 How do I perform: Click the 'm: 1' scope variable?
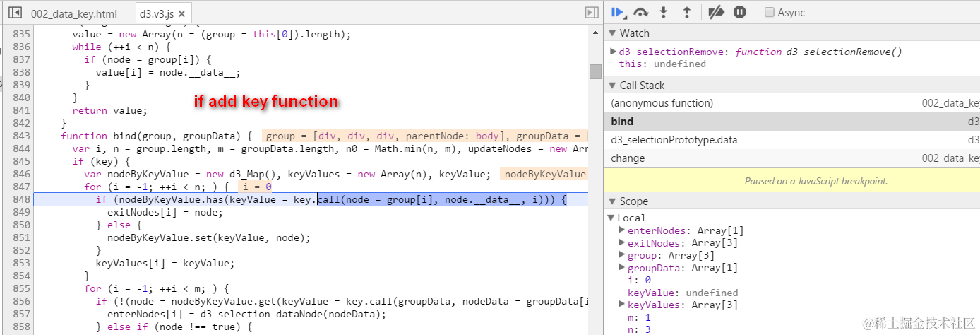639,318
